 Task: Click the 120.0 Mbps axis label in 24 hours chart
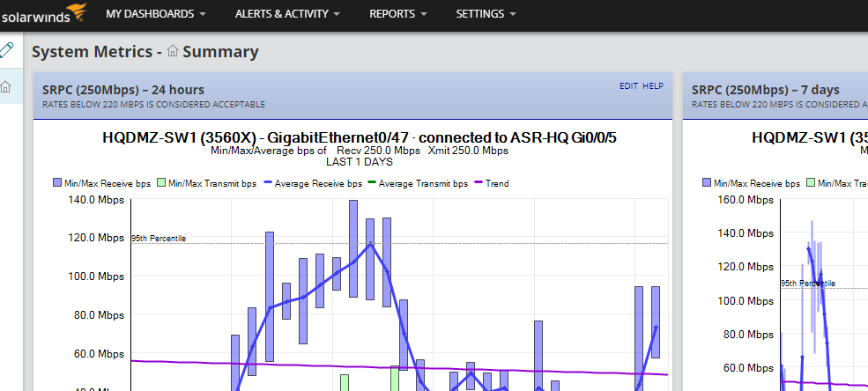96,238
